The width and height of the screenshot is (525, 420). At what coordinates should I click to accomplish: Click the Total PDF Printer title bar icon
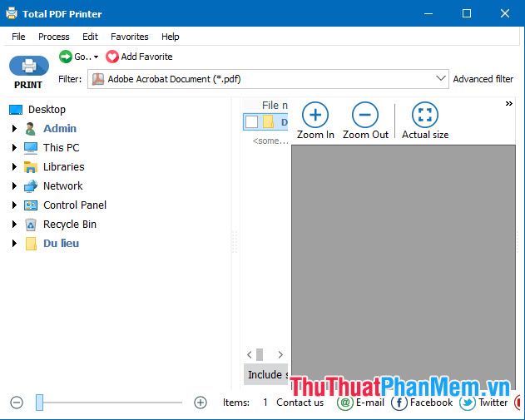(12, 13)
